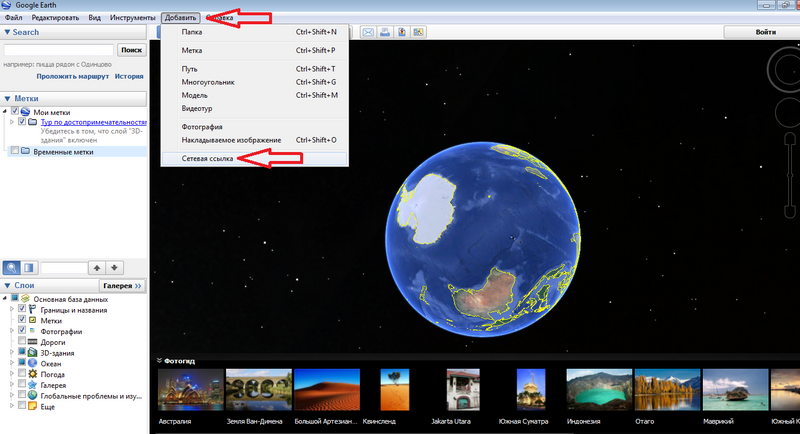Click the look-around navigation ring control
800x434 pixels.
click(784, 69)
